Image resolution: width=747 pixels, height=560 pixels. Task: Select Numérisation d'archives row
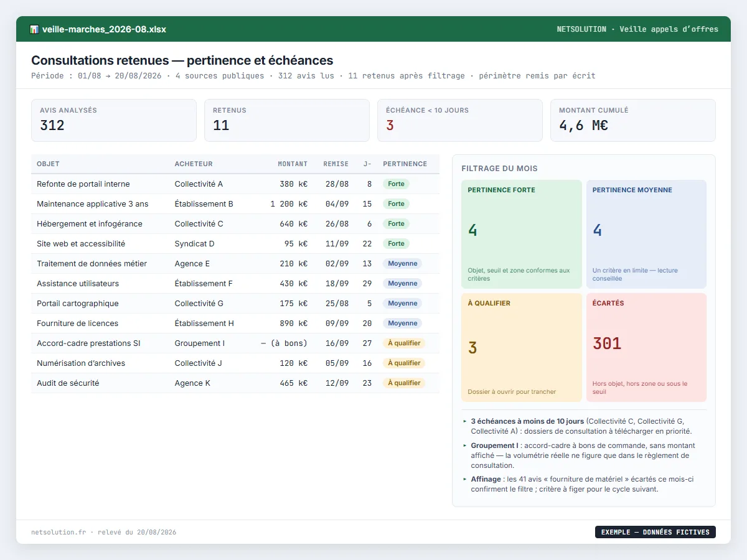pos(235,363)
